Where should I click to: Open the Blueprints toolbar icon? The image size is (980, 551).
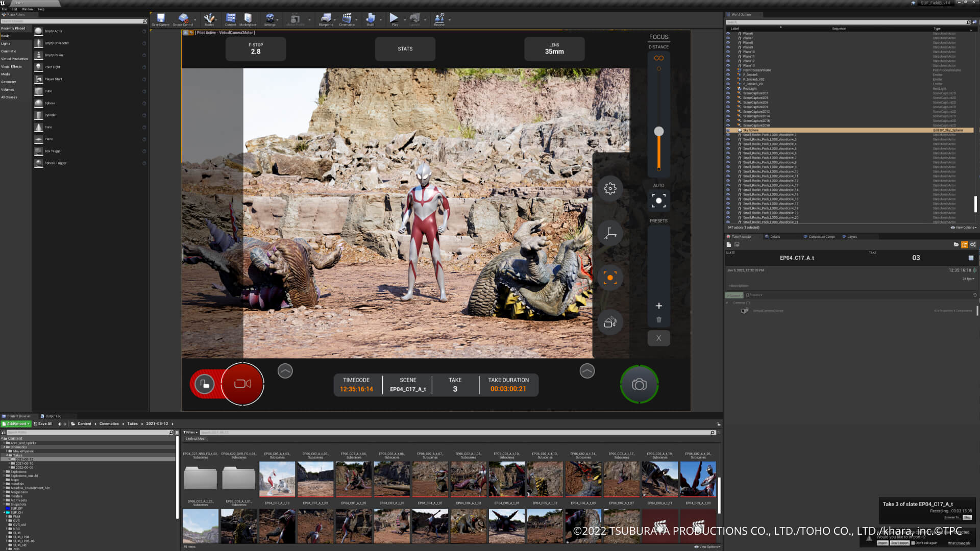tap(326, 19)
